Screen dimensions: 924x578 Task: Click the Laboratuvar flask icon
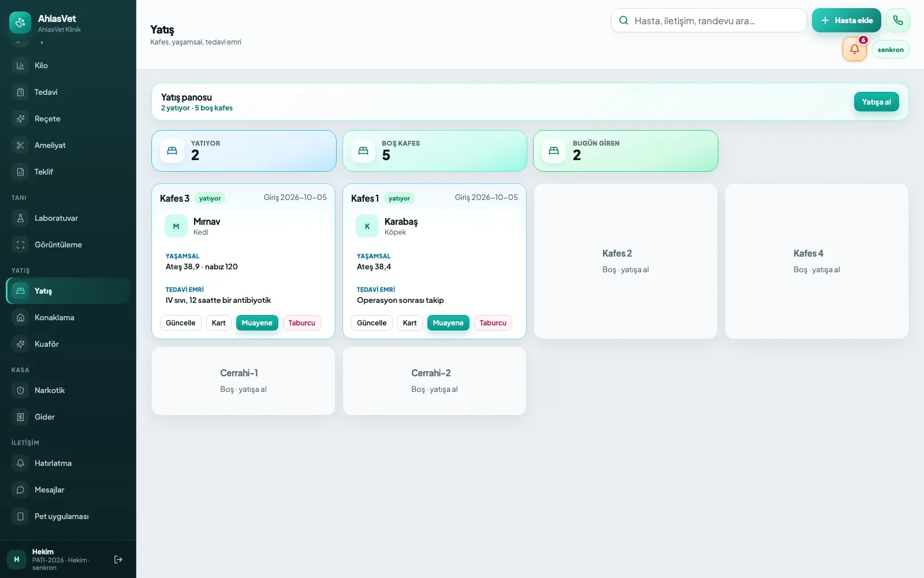click(20, 218)
